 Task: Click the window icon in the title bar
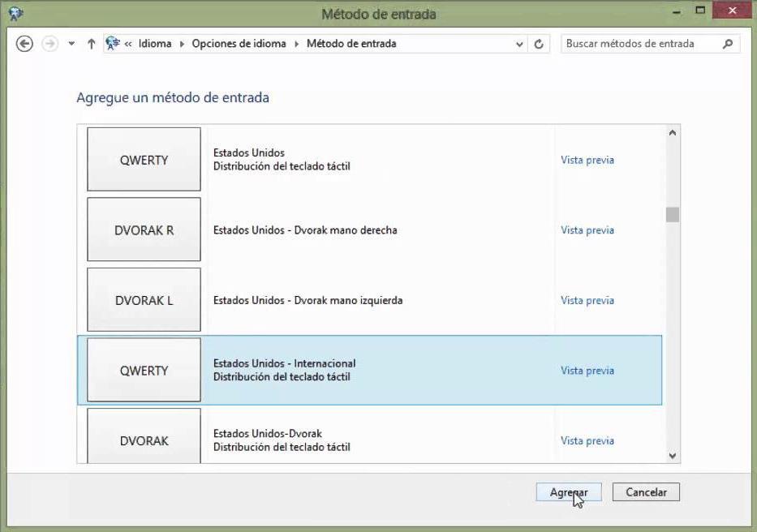[15, 14]
